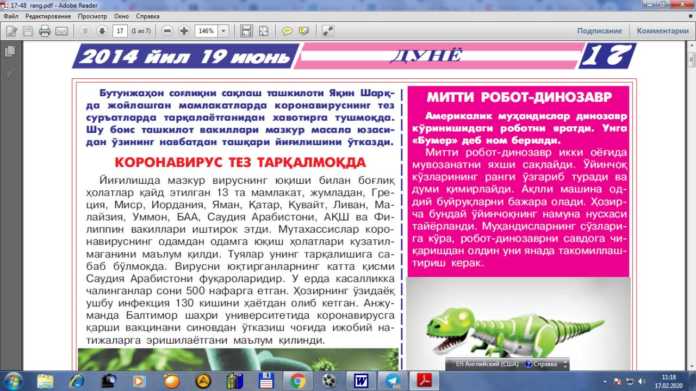Switch to read mode icon
Viewport: 696px width, 391px height.
[328, 31]
